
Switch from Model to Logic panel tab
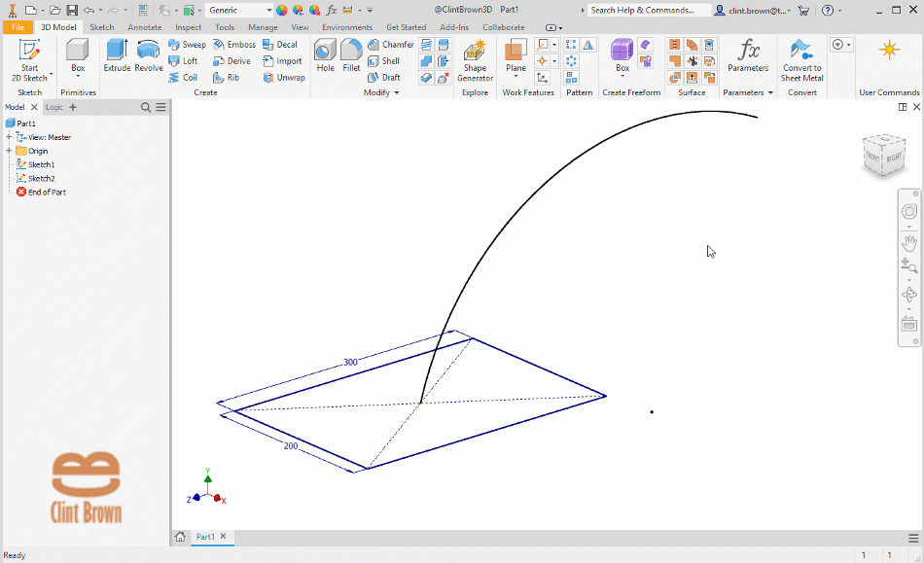[53, 106]
